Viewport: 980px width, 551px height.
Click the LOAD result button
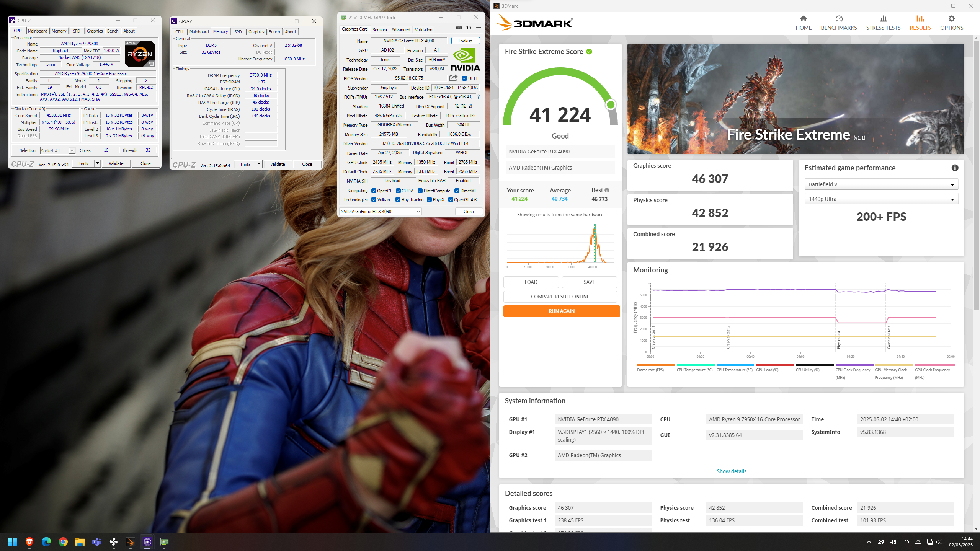coord(531,282)
